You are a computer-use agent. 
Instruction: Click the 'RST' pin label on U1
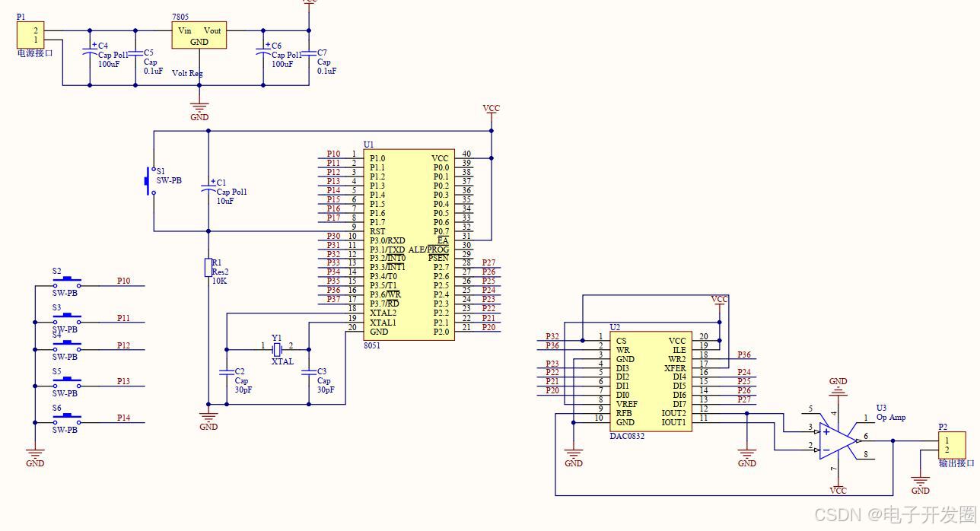(377, 231)
